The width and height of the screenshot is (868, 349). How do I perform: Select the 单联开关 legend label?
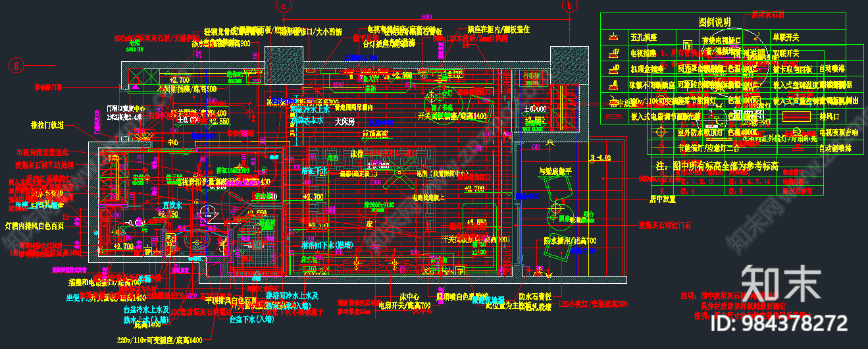(788, 38)
